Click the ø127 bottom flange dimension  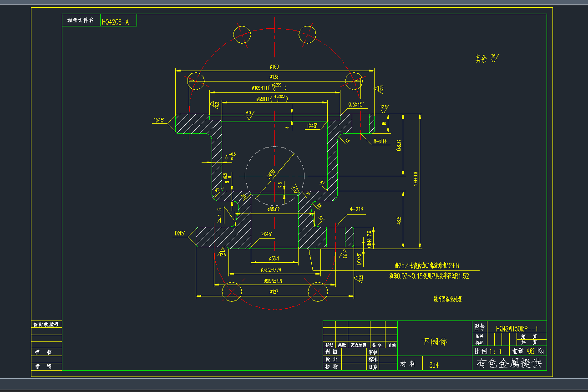point(274,291)
